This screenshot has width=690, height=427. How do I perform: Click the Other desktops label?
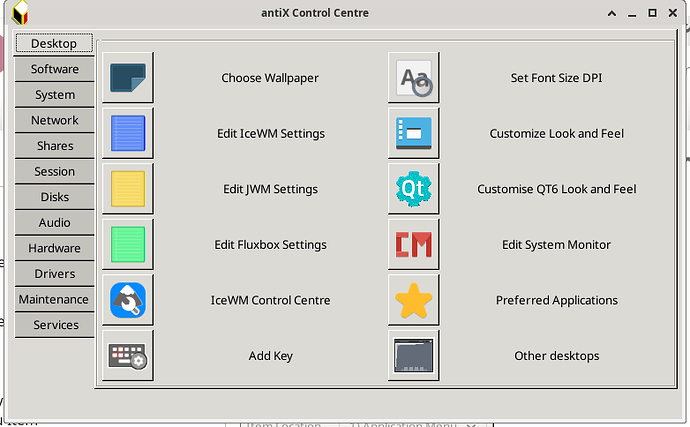[556, 356]
